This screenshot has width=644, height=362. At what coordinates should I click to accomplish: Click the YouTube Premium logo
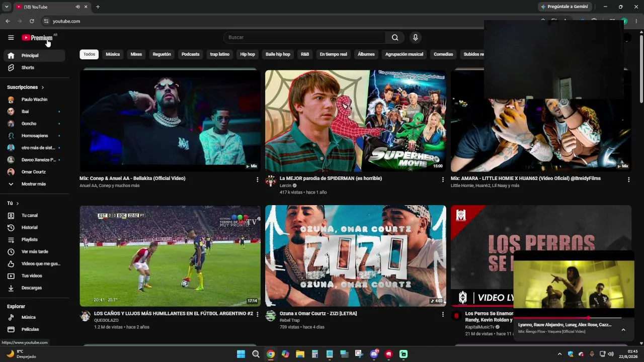37,38
